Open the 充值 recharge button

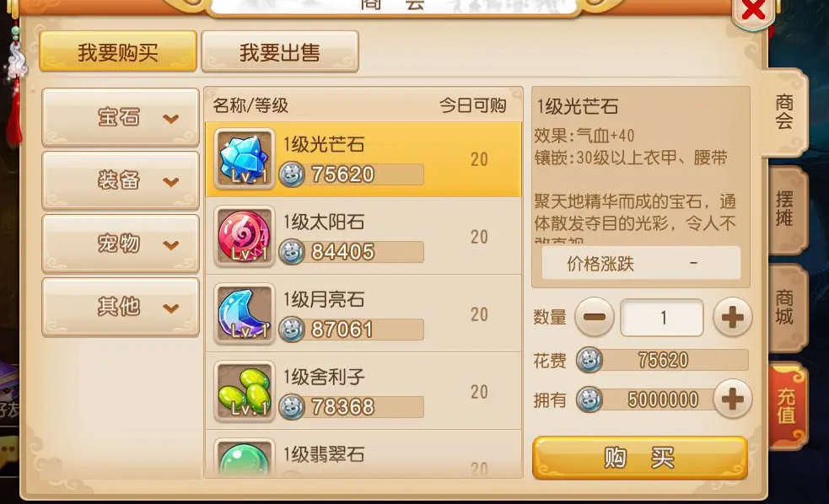(787, 405)
